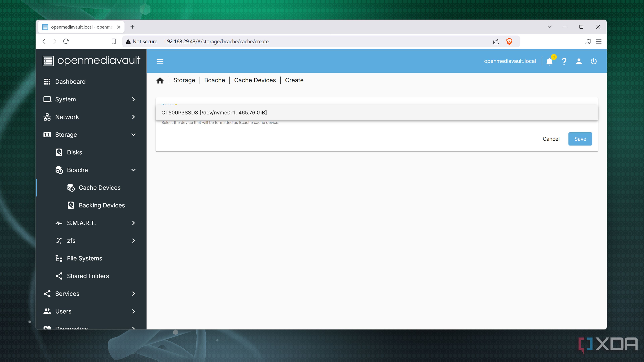Open a new browser tab
This screenshot has height=362, width=644.
(x=132, y=27)
